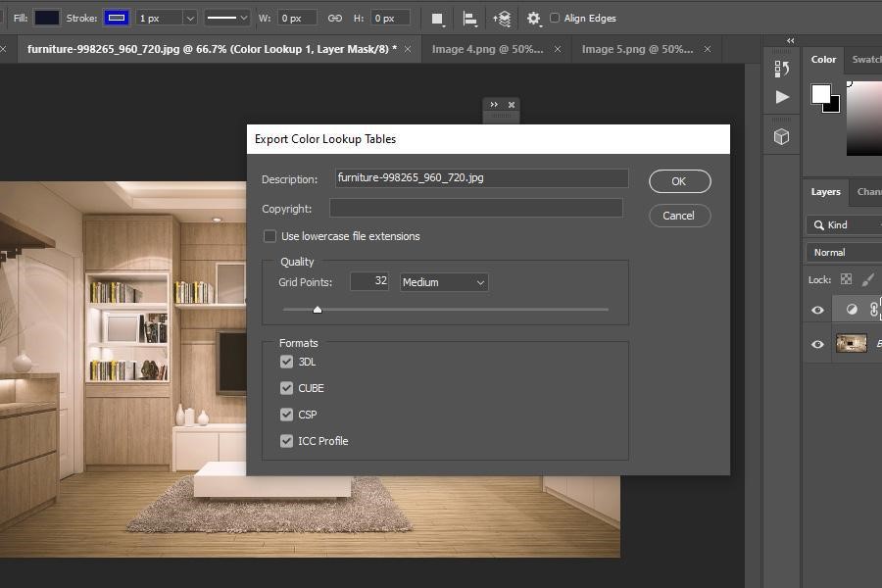Screen dimensions: 882x588
Task: Uncheck the CSP format checkbox
Action: pyautogui.click(x=287, y=415)
